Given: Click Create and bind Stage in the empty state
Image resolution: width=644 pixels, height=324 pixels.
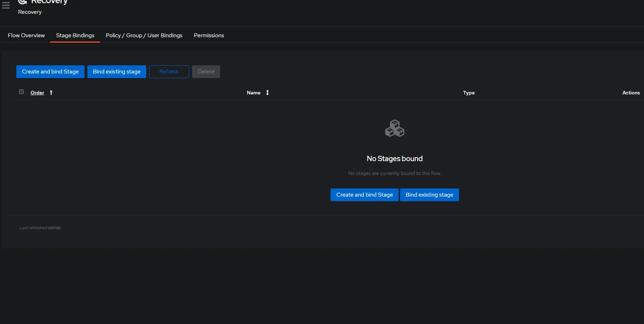Looking at the screenshot, I should 364,194.
